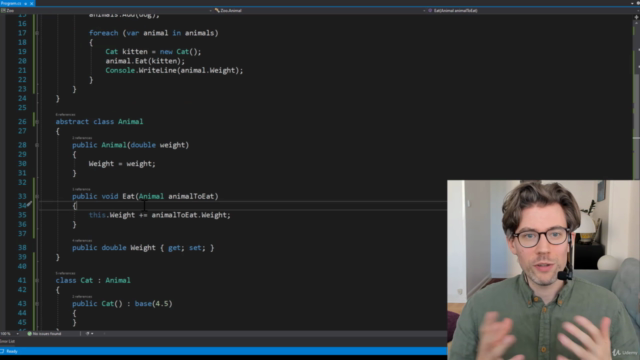Click the 'this' keyword on line 35
This screenshot has width=640, height=360.
tap(97, 215)
